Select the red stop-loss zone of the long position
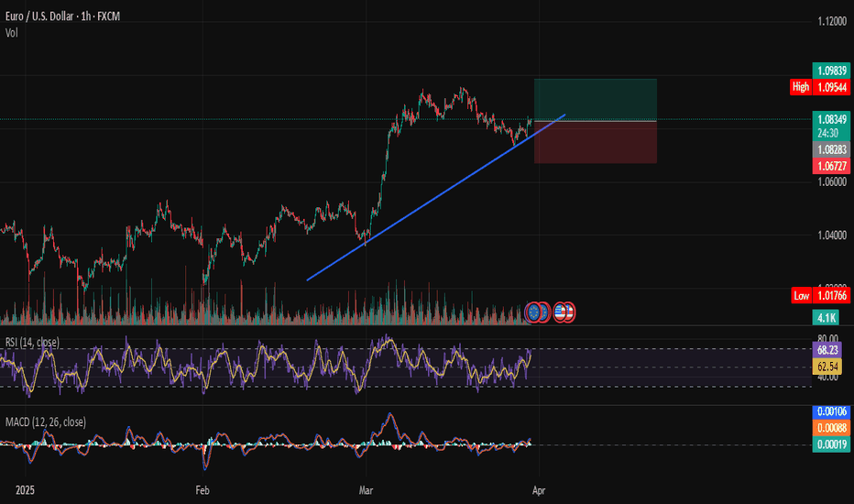This screenshot has width=854, height=504. point(596,142)
